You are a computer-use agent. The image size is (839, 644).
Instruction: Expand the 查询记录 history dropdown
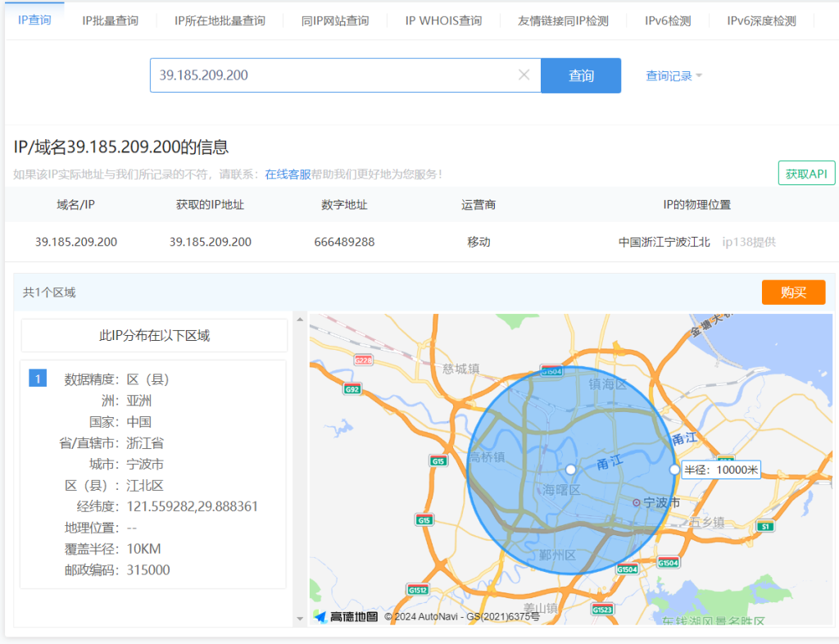tap(673, 75)
